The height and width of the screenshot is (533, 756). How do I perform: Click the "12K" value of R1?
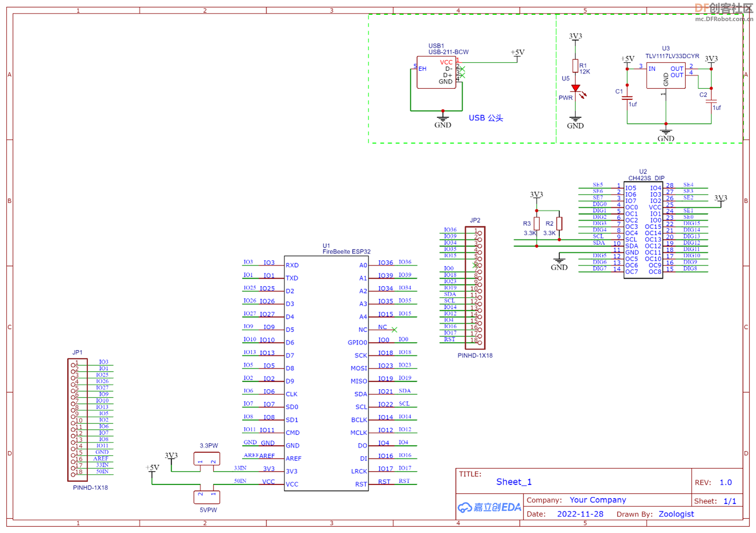coord(585,71)
